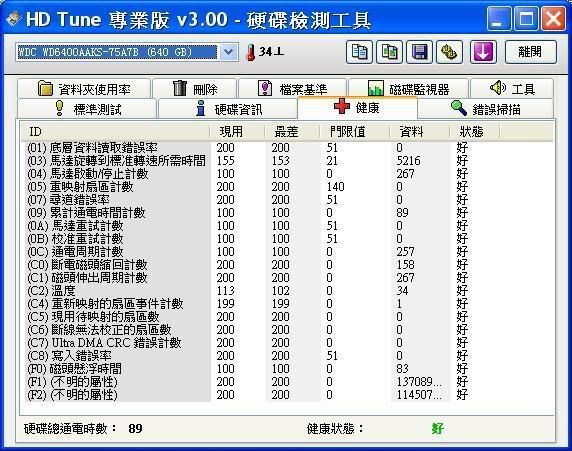Close the HD Tune window
This screenshot has height=451, width=572.
coord(553,19)
